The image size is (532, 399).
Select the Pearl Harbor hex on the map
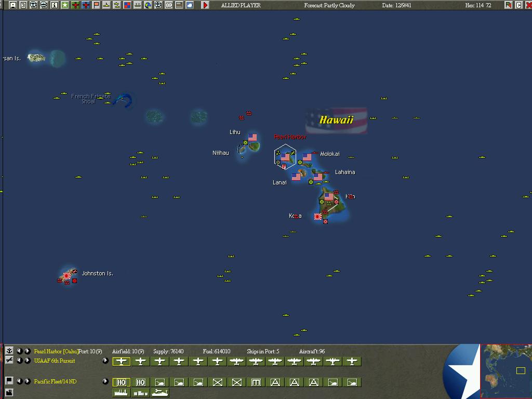[285, 157]
